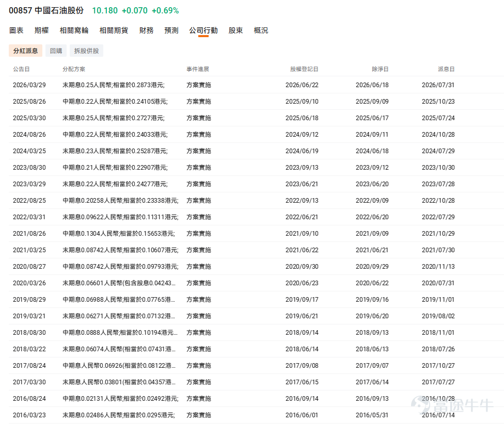Click the 派息日 column header

pyautogui.click(x=446, y=69)
